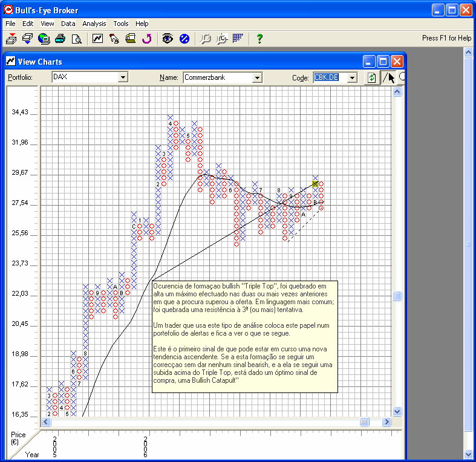Click the blue grid triangle toolbar icon
The height and width of the screenshot is (462, 476).
[x=238, y=38]
